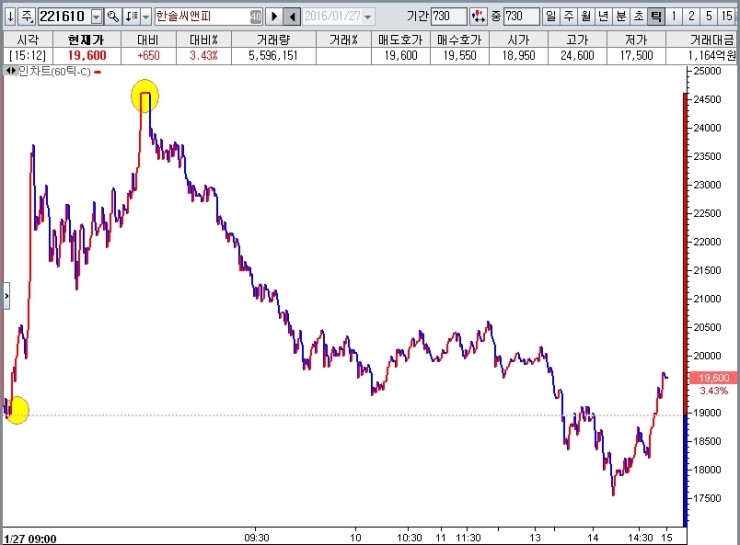Click the 대비% column header
Screen dimensions: 740x545
pos(203,40)
